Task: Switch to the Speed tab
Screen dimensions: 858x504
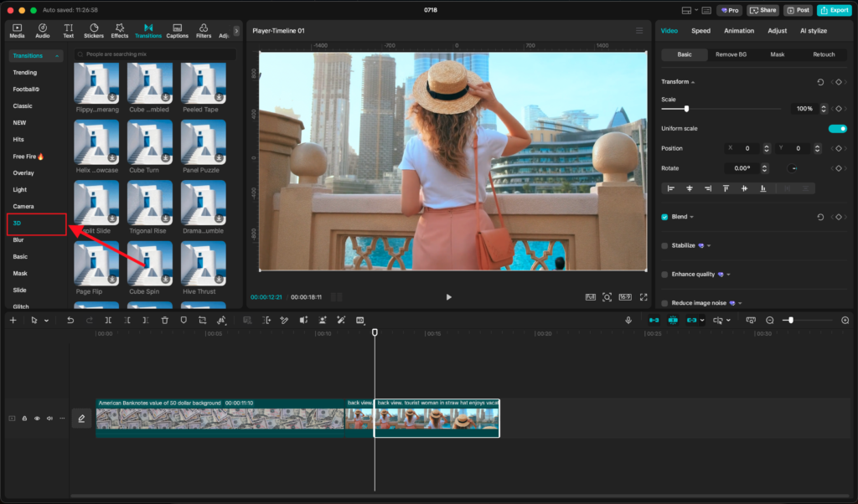Action: [700, 31]
